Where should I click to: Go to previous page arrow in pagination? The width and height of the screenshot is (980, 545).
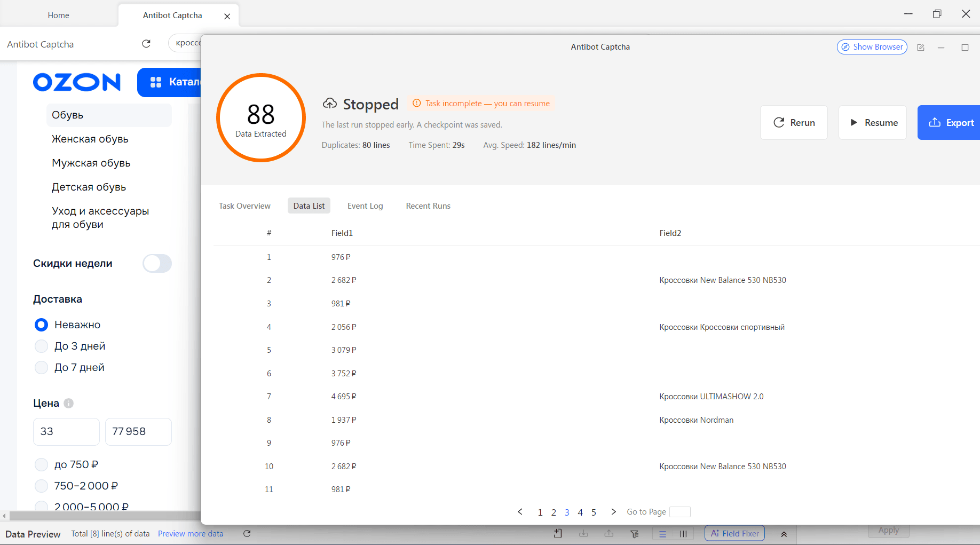click(x=520, y=512)
